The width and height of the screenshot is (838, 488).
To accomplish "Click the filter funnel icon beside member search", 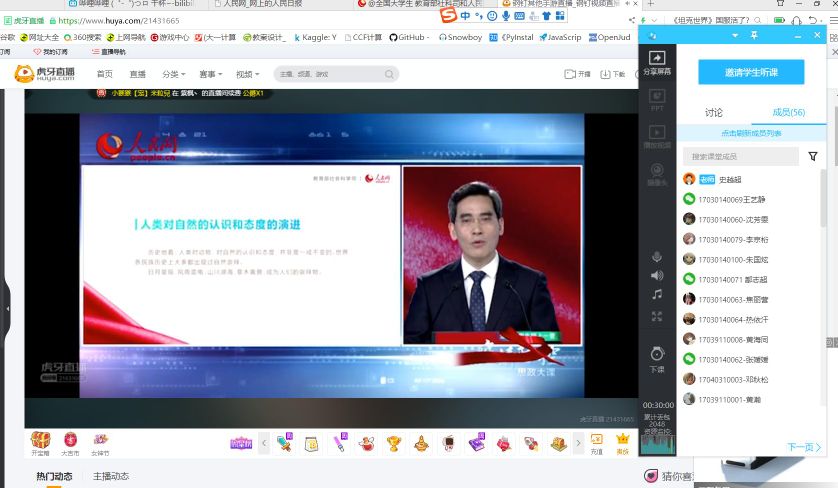I will [813, 156].
